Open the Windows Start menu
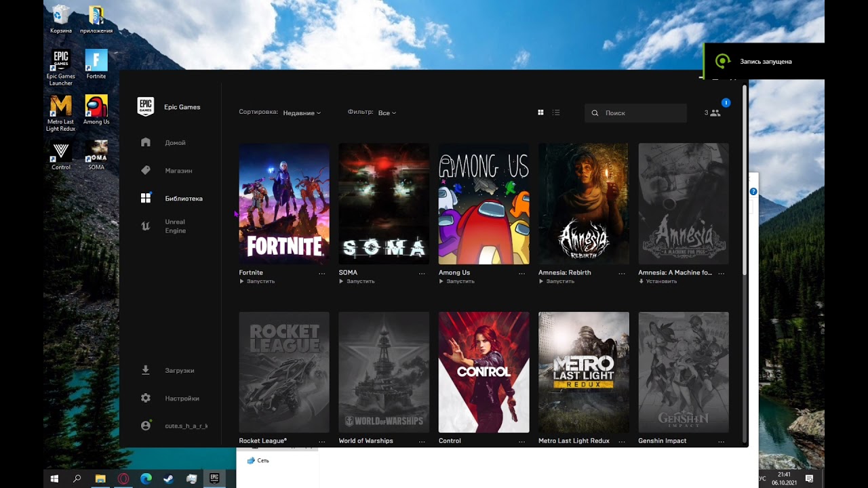868x488 pixels. (55, 479)
